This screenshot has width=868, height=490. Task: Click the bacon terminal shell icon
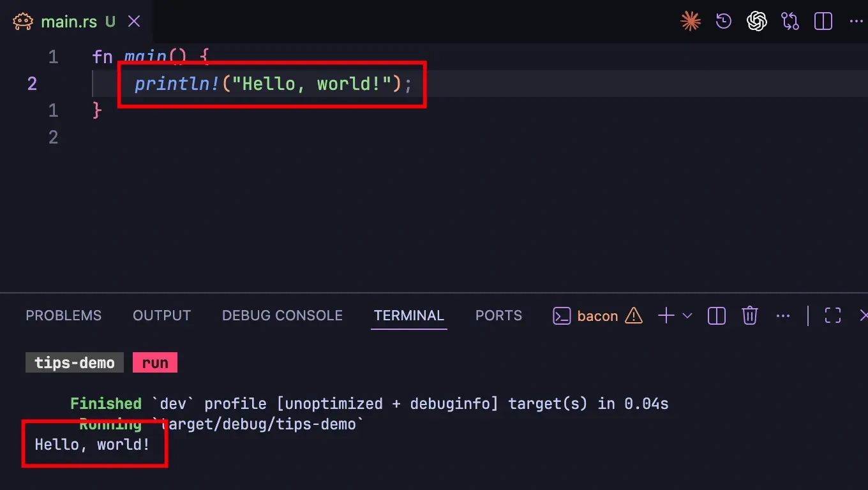tap(562, 316)
